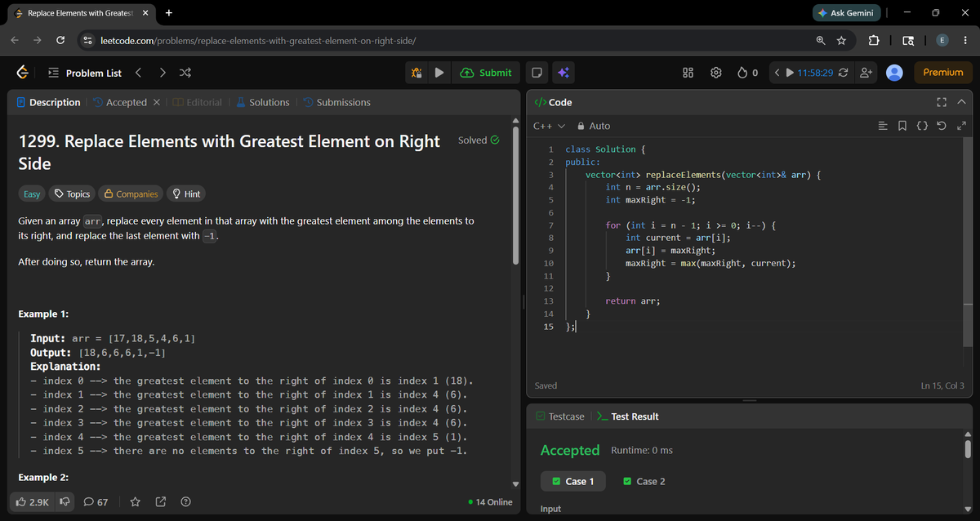980x521 pixels.
Task: Open the Editorial tab
Action: [198, 102]
